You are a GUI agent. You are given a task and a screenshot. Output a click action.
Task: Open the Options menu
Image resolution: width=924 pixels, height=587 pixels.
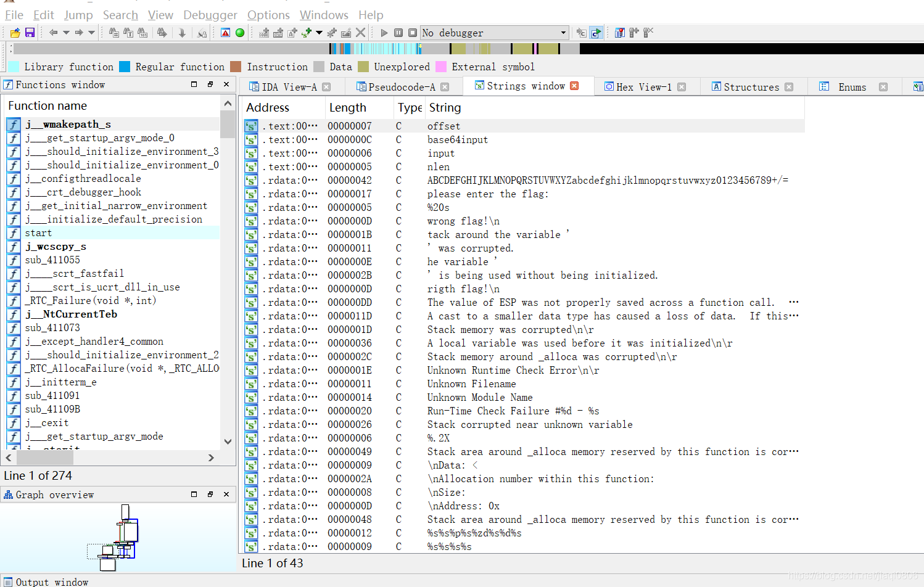[268, 15]
